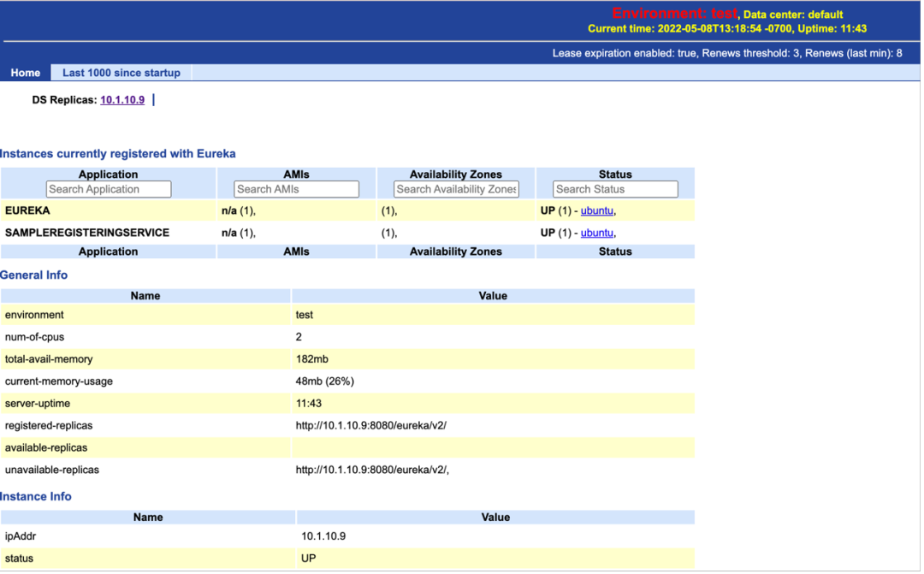The image size is (924, 574).
Task: Click the total-avail-memory row label
Action: pos(48,359)
